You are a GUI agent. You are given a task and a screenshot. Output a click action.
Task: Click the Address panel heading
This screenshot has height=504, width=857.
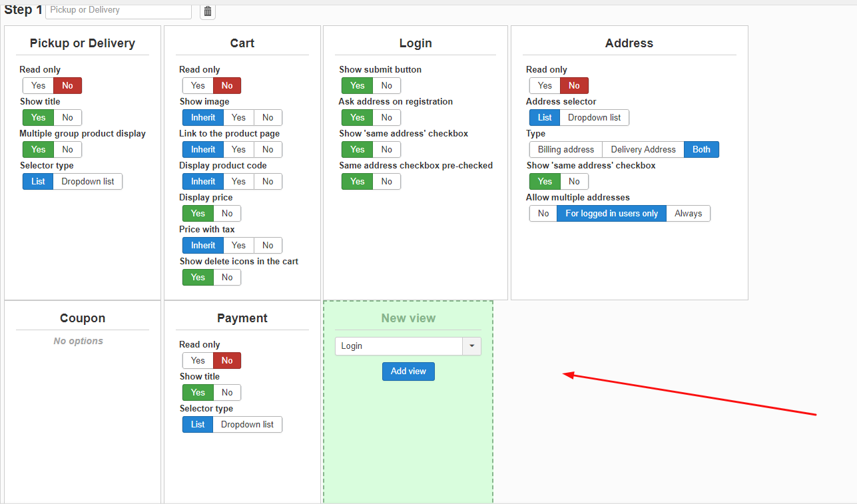click(629, 43)
